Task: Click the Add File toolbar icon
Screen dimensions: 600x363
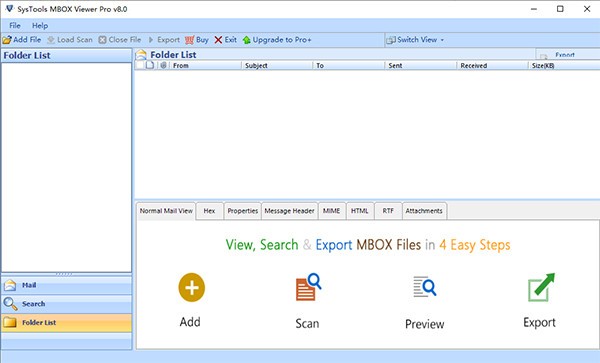Action: 7,40
